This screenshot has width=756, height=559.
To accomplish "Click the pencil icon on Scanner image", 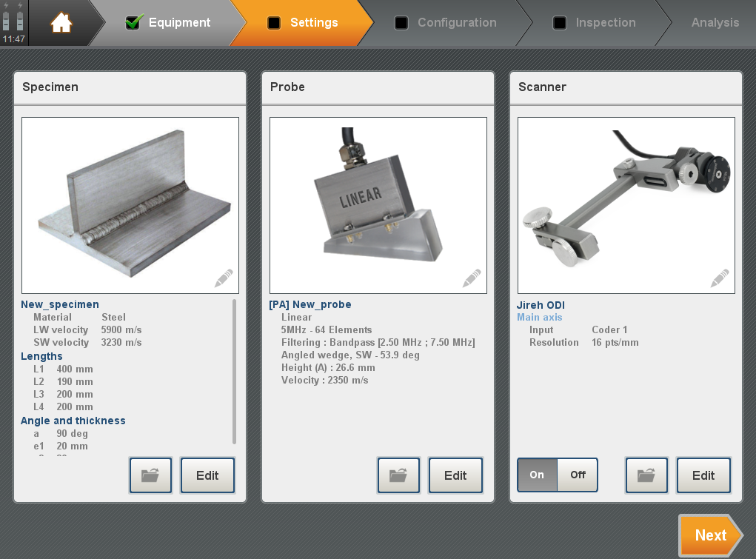I will pyautogui.click(x=720, y=278).
